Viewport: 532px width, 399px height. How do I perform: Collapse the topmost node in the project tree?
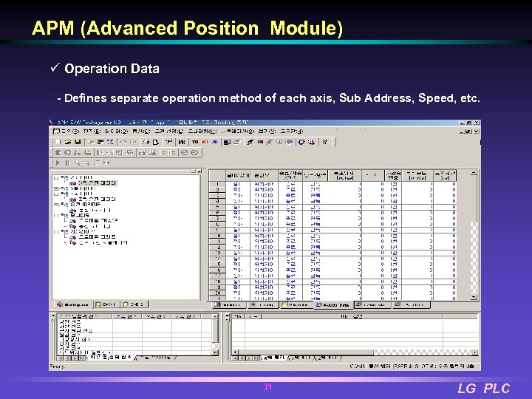(x=56, y=177)
